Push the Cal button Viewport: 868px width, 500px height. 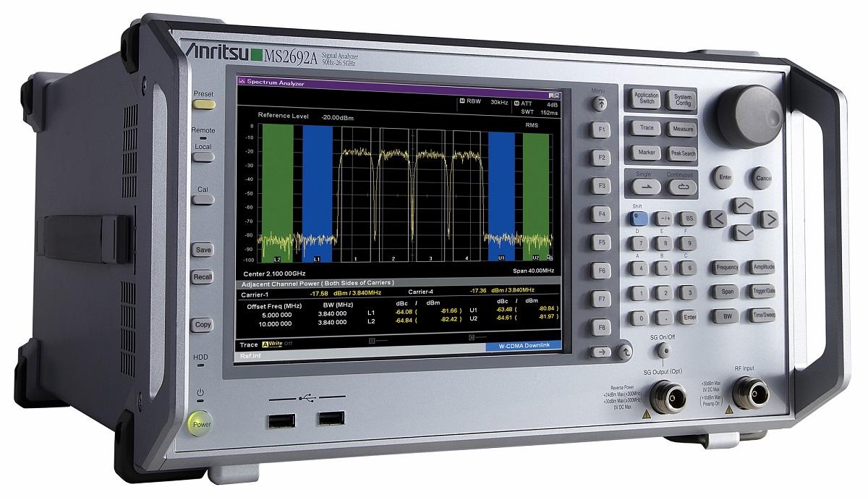203,198
